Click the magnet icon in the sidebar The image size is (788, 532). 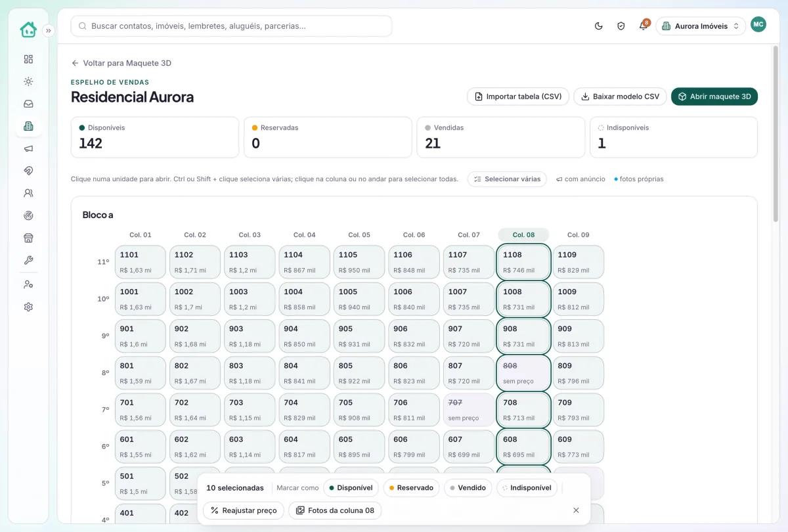coord(28,171)
